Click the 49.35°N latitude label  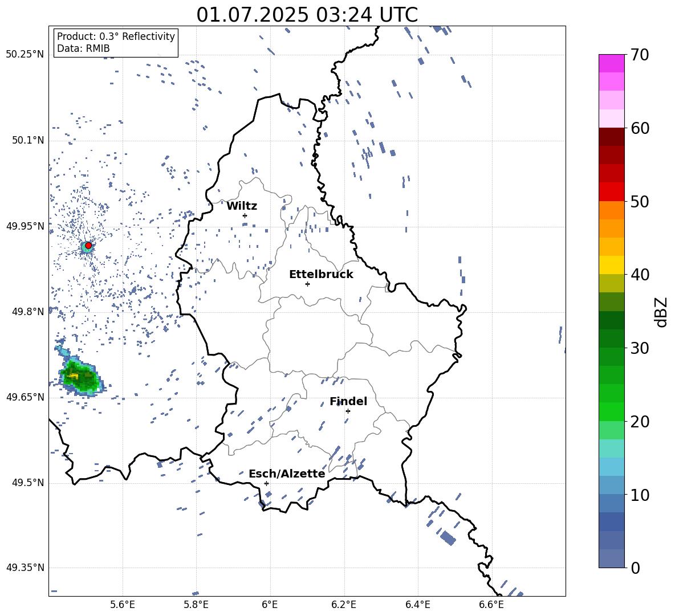(x=25, y=568)
